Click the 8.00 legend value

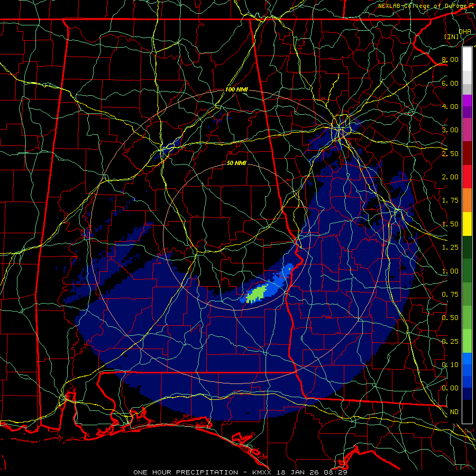coord(450,59)
